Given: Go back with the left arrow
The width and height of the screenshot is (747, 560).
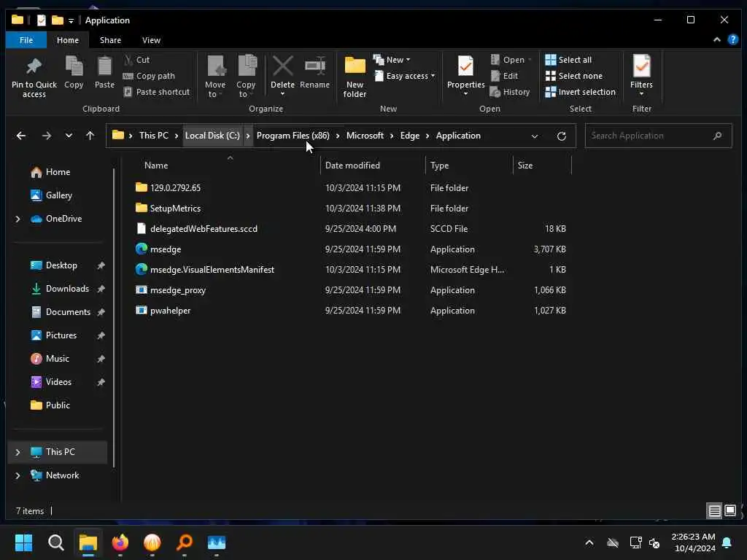Looking at the screenshot, I should tap(21, 136).
